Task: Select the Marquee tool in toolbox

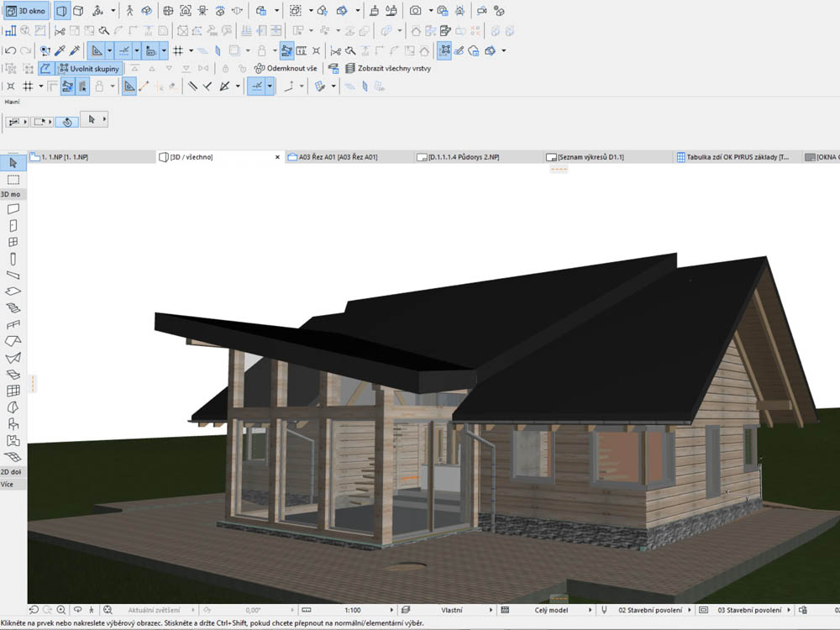Action: coord(13,179)
